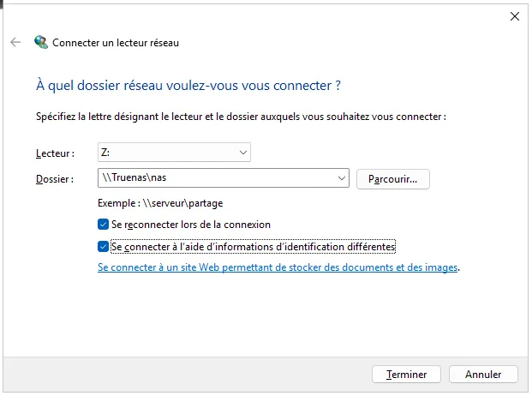This screenshot has height=396, width=532.
Task: Click the "À quel dossier réseau" heading
Action: tap(188, 85)
